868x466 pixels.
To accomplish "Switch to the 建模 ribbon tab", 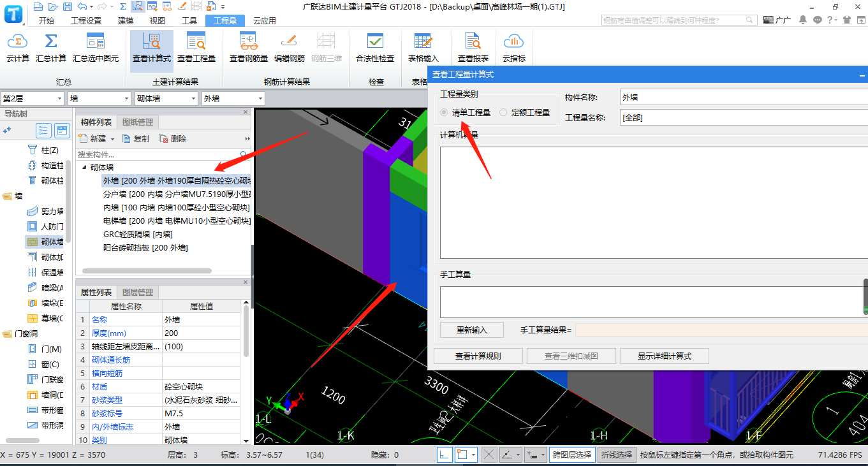I will (126, 20).
